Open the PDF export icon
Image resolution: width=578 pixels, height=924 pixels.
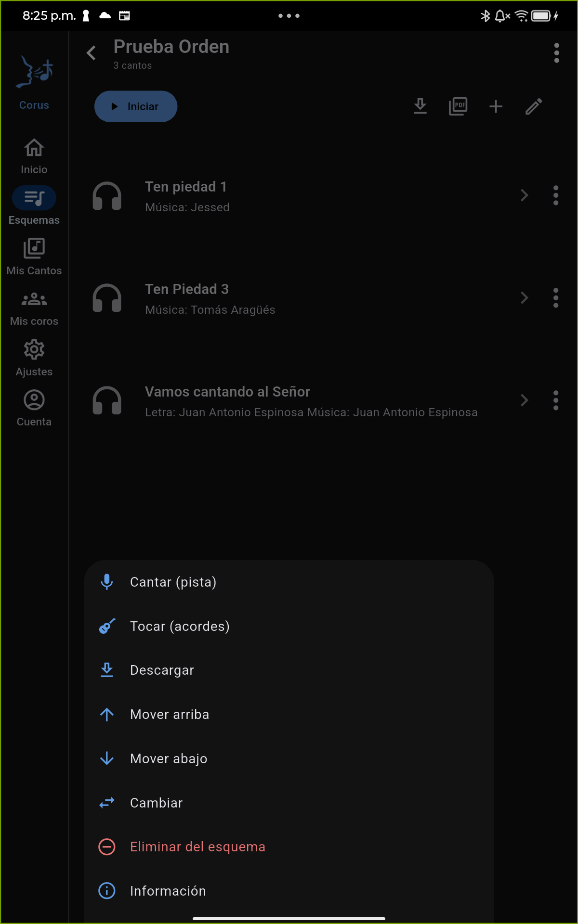pos(458,106)
